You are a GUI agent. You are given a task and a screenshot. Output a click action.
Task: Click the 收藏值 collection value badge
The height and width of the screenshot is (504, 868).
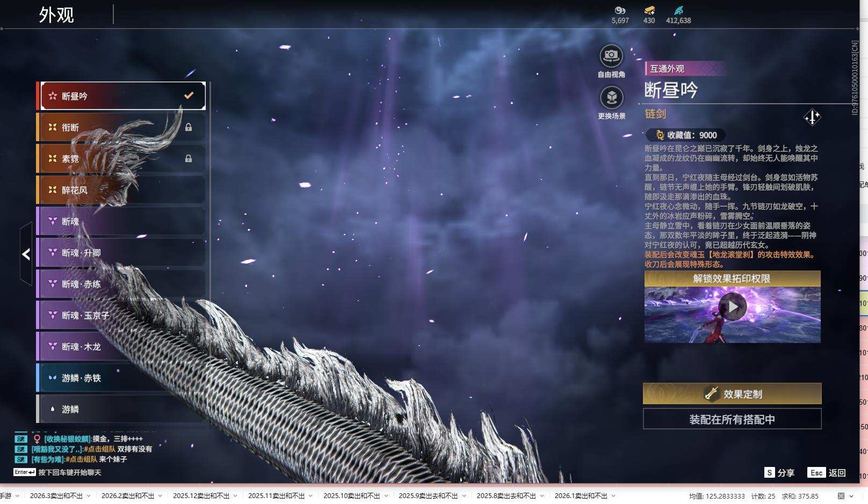tap(686, 135)
